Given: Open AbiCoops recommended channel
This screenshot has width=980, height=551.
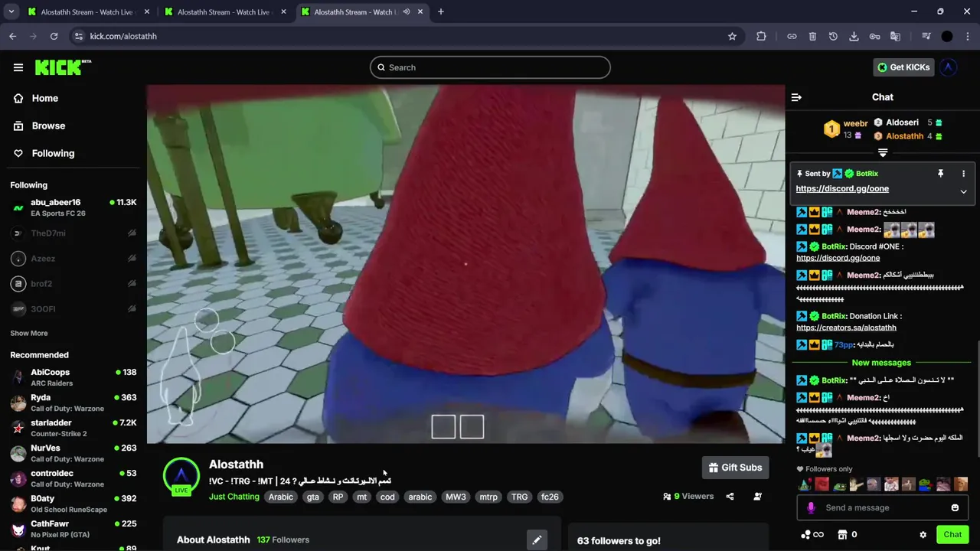Looking at the screenshot, I should click(73, 377).
